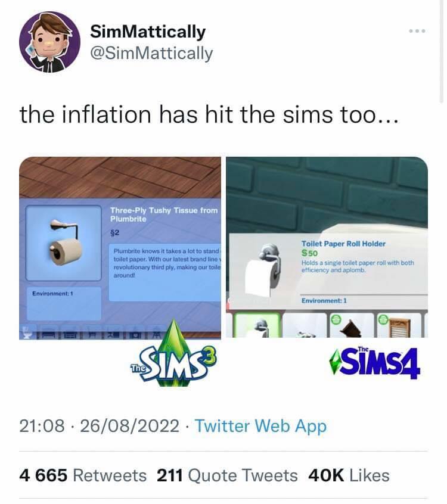This screenshot has width=447, height=504.
Task: View the 4 665 Retweets list
Action: (x=83, y=476)
